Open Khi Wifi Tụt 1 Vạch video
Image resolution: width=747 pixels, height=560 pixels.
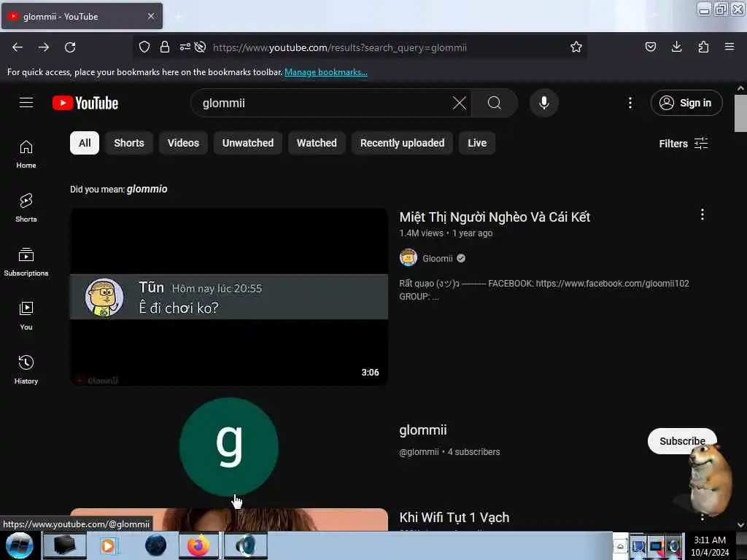[454, 517]
